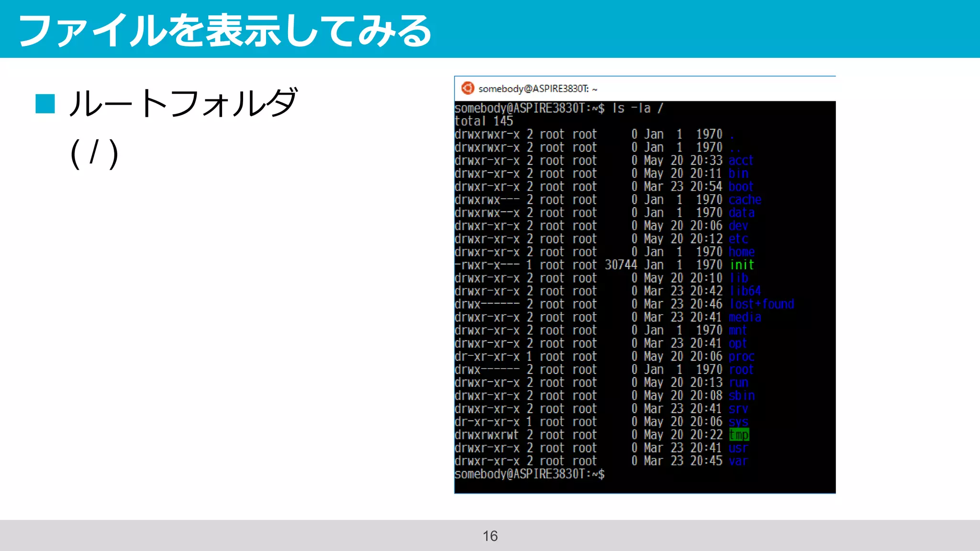Select the 'opt' directory name
The image size is (980, 551).
tap(738, 343)
